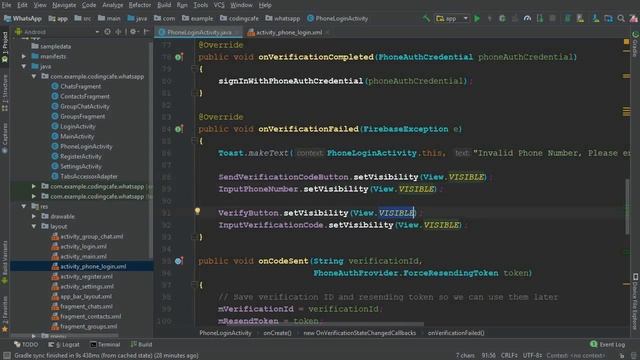Screen dimensions: 640x360
Task: Click codingcafe breadcrumb in navigation bar
Action: pos(240,19)
